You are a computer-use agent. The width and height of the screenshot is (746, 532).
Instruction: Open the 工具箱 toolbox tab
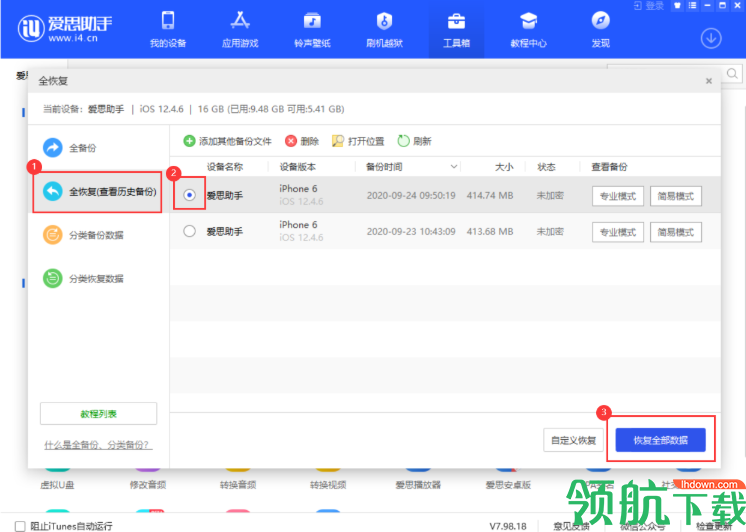[456, 30]
